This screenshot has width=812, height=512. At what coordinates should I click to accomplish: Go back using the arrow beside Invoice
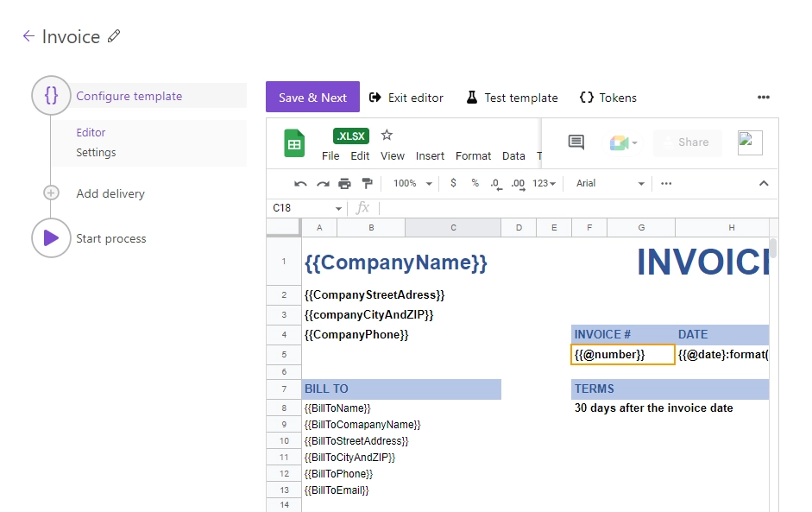pyautogui.click(x=28, y=35)
